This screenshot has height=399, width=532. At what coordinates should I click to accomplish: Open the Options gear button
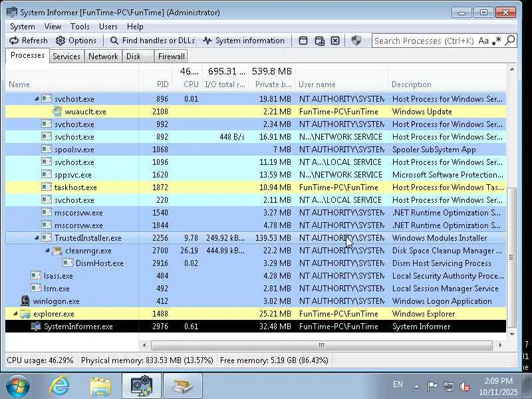point(76,41)
